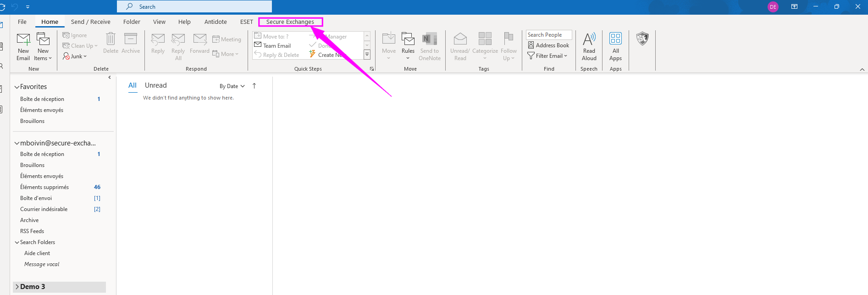
Task: Open the Filter Email dropdown
Action: click(x=547, y=56)
